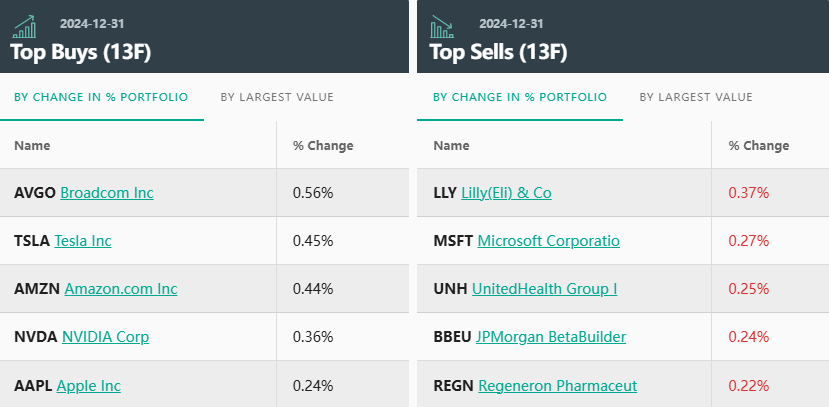Click the Amazon.com Inc link
Screen dimensions: 829x407
121,288
